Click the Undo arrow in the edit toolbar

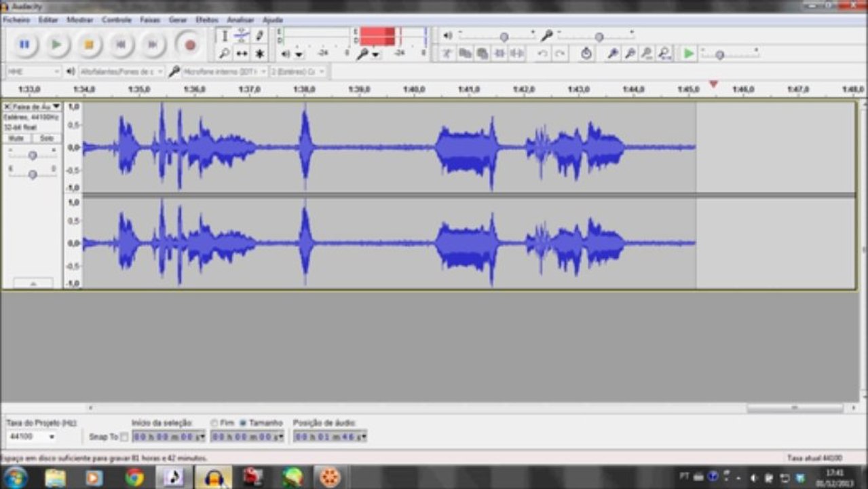(542, 54)
